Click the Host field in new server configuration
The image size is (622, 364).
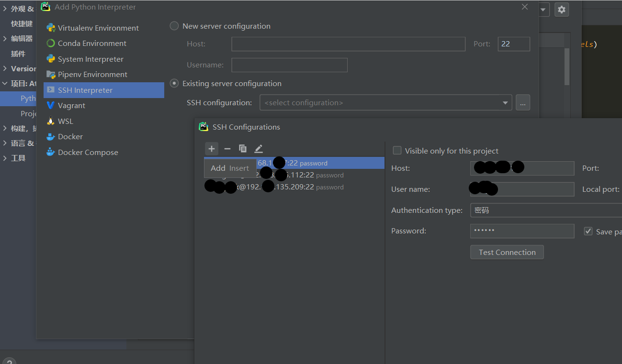(349, 44)
